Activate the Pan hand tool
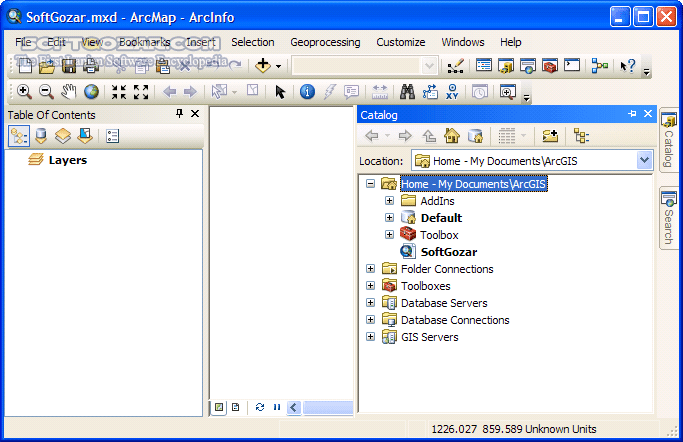The height and width of the screenshot is (442, 683). [68, 92]
